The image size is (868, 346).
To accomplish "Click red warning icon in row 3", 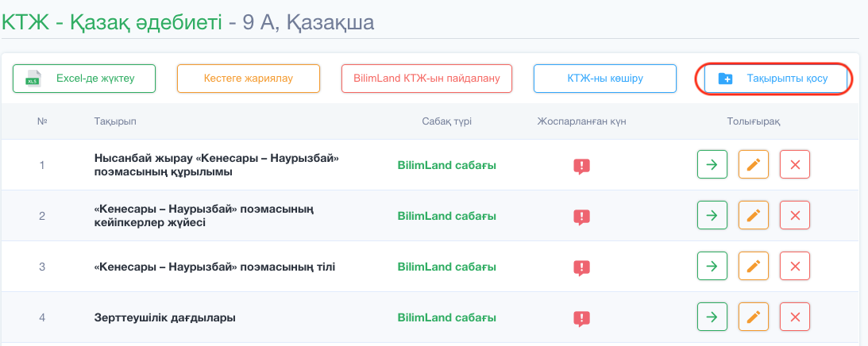I will [581, 268].
